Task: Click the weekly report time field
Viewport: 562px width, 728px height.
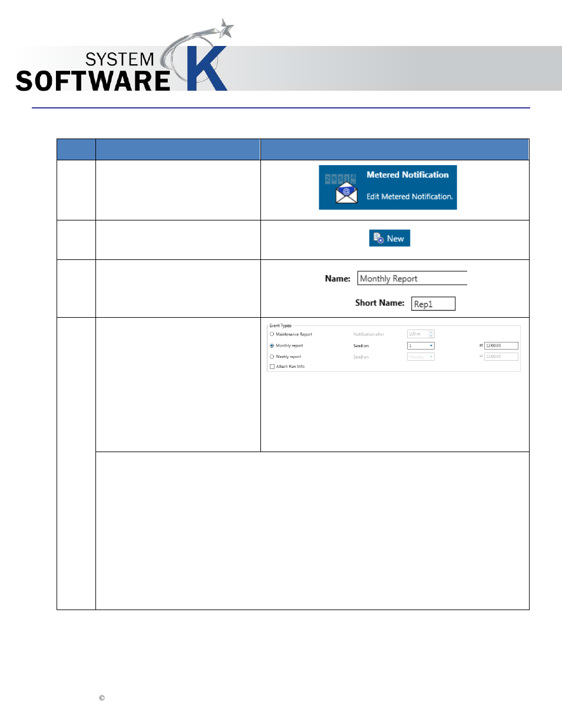Action: tap(501, 357)
